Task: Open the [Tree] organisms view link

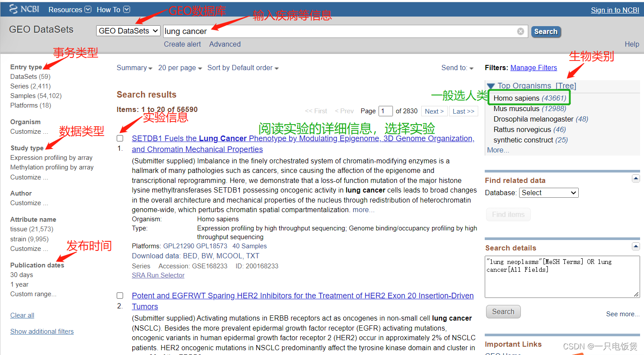Action: point(566,86)
